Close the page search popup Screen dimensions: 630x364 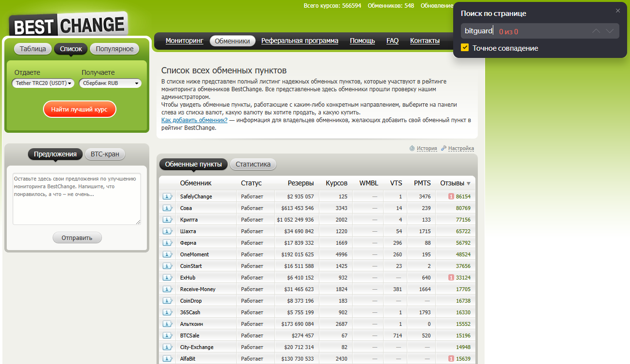tap(617, 11)
